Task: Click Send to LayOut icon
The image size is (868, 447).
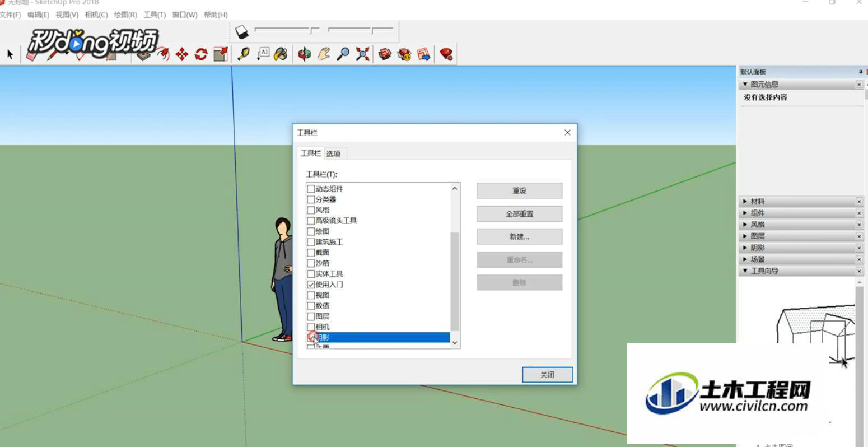Action: click(423, 54)
